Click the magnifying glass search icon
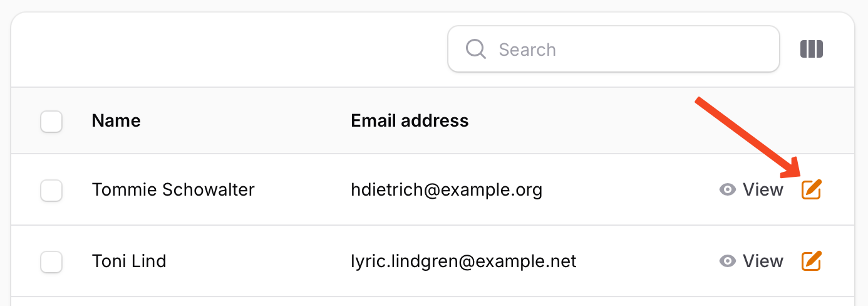This screenshot has width=868, height=306. [477, 49]
